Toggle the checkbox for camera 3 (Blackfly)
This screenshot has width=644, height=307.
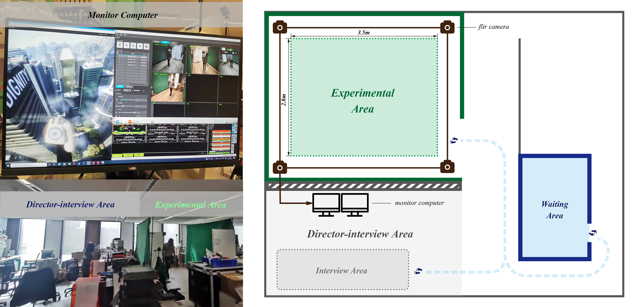(118, 64)
